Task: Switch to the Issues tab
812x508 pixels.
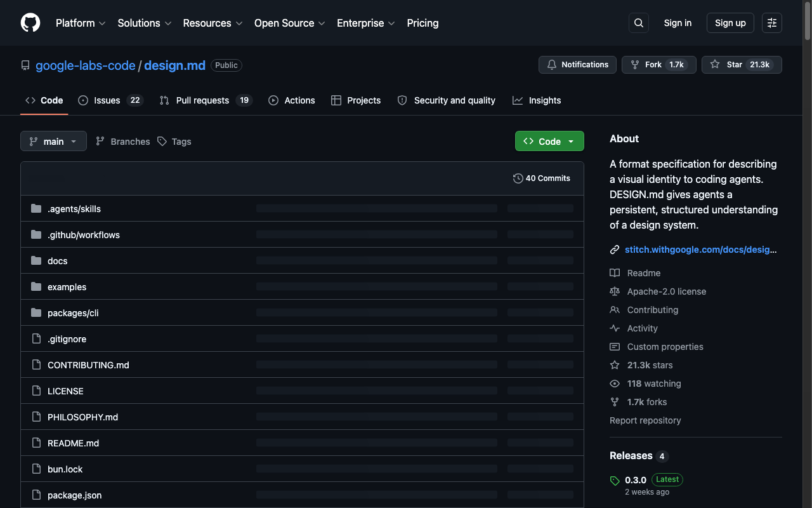Action: pos(110,100)
